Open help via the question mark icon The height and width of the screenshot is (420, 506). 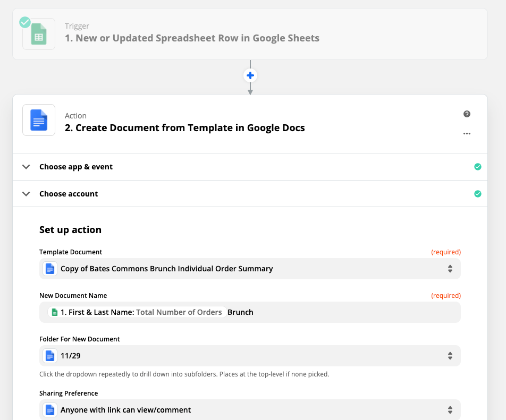467,114
